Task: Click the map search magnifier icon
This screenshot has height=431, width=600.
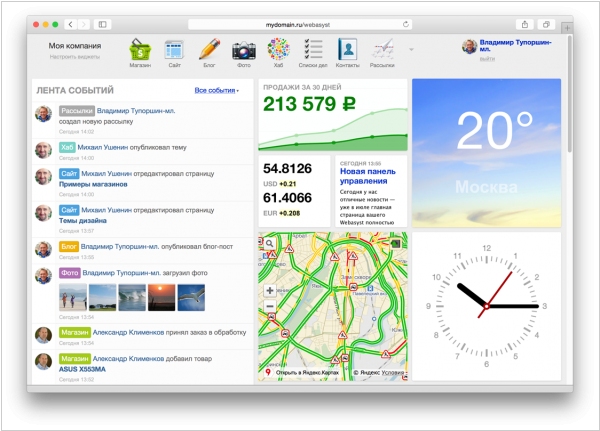Action: click(270, 243)
